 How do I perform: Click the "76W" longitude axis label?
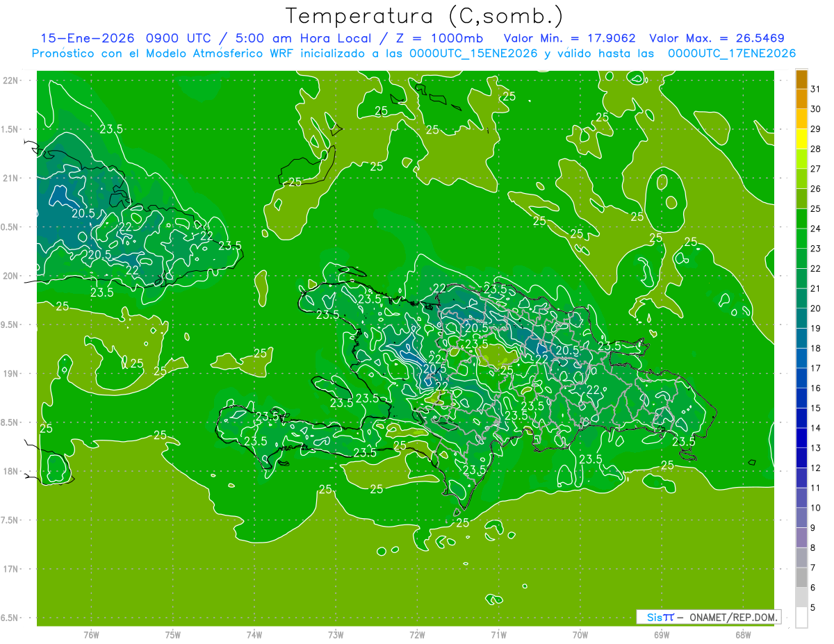pyautogui.click(x=91, y=634)
